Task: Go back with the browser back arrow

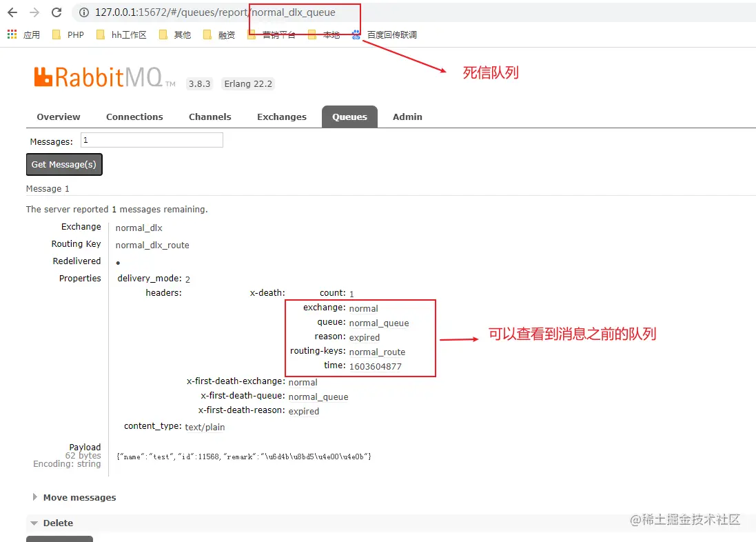Action: 12,12
